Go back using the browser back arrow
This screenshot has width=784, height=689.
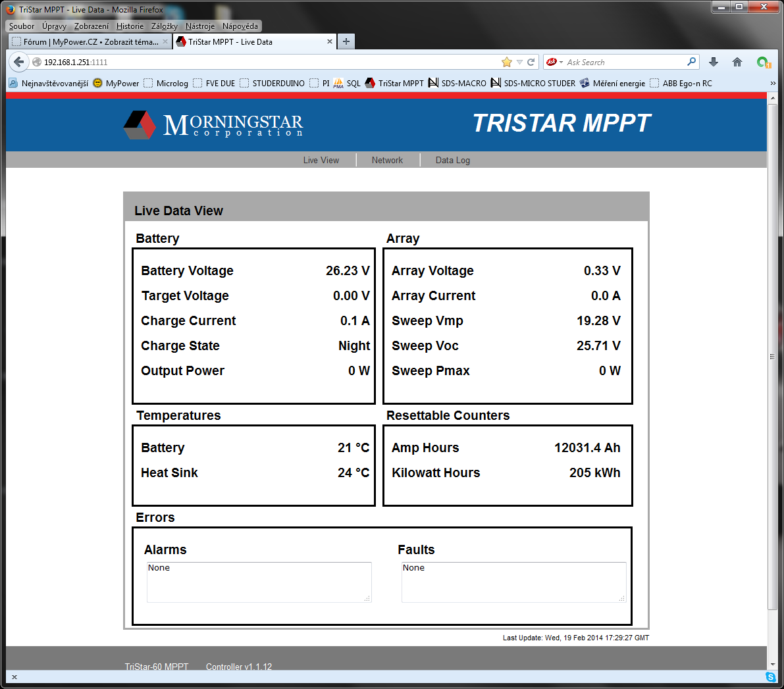click(x=18, y=62)
